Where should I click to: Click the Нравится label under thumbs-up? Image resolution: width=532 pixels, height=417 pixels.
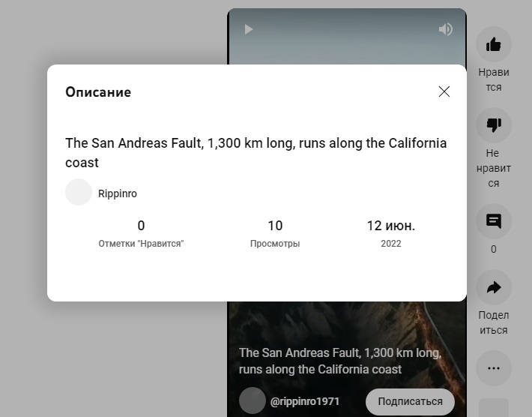point(493,79)
